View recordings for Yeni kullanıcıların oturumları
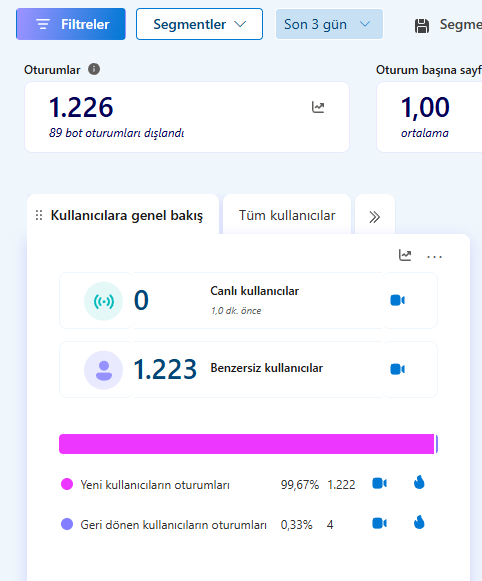This screenshot has height=581, width=482. (x=379, y=483)
